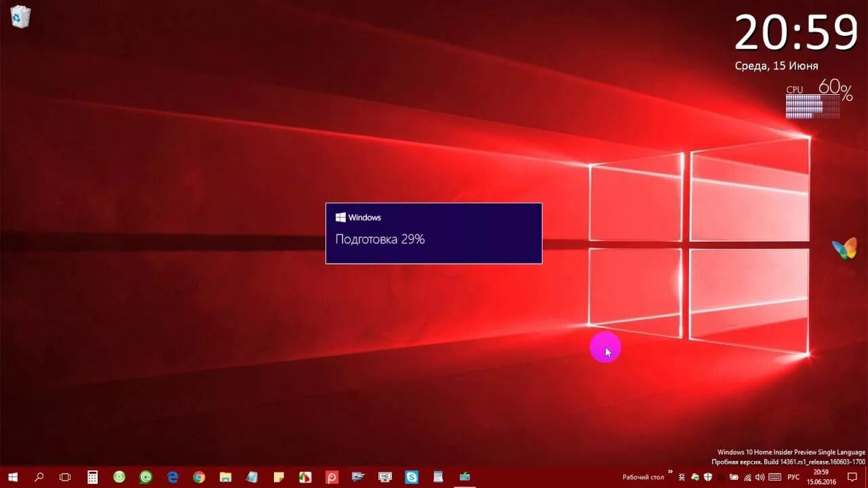Open Windows Defender shield tray icon
Screen dimensions: 868x488
pyautogui.click(x=708, y=477)
